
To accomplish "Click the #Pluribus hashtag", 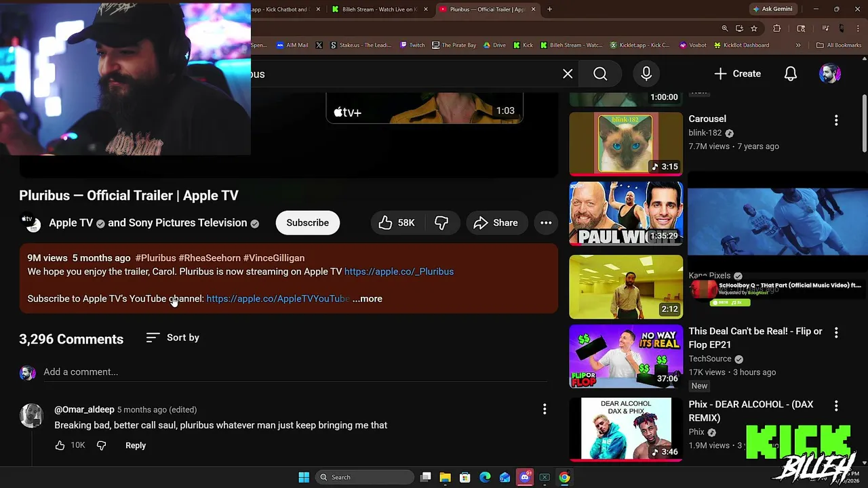I will [155, 258].
